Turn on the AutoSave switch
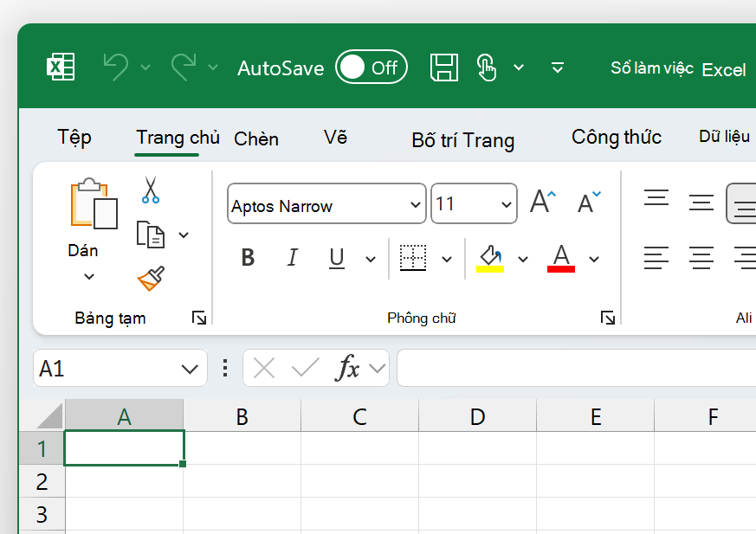The height and width of the screenshot is (534, 756). pyautogui.click(x=372, y=67)
